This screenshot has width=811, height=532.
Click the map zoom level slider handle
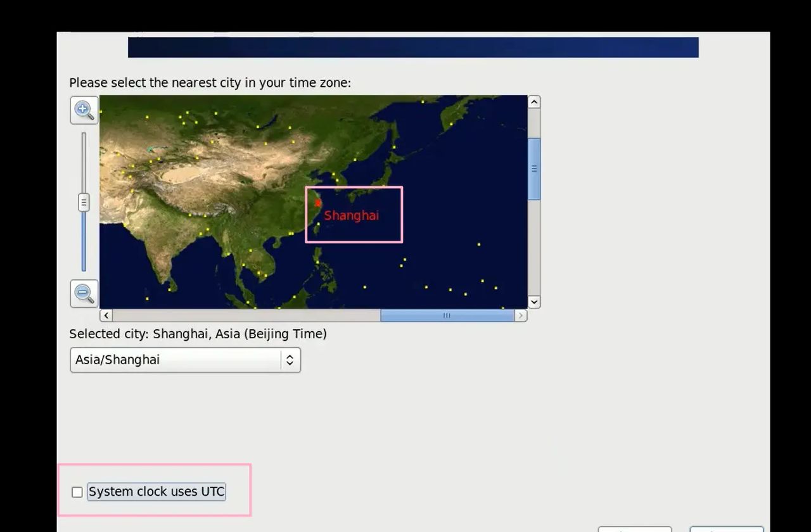pos(84,202)
